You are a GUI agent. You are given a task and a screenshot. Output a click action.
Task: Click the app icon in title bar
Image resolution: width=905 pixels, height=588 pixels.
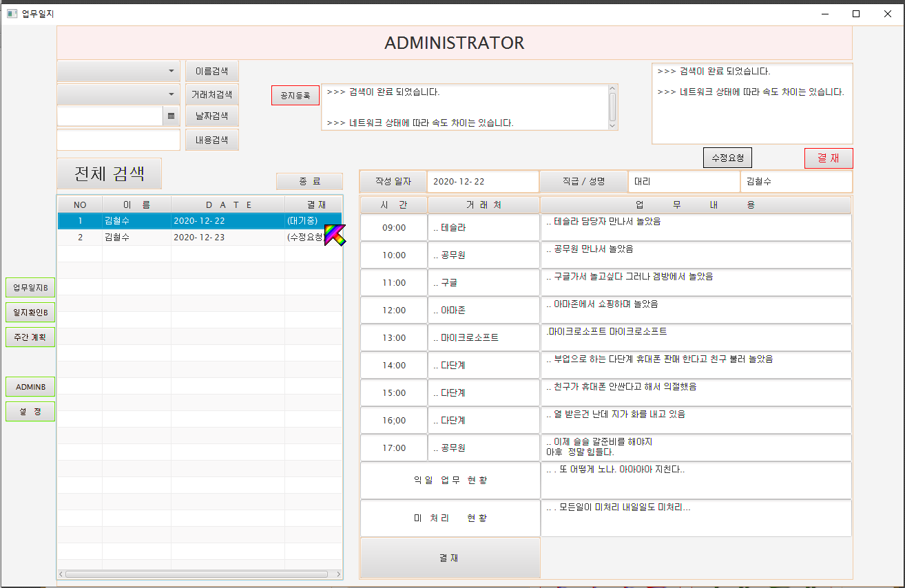(12, 13)
